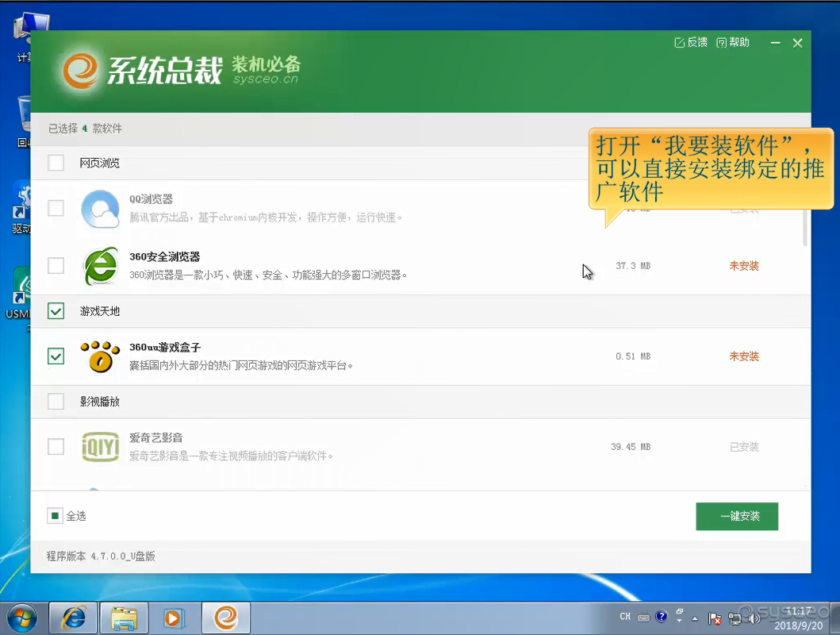Click the 39.45 MB size text
The height and width of the screenshot is (635, 840).
coord(631,447)
